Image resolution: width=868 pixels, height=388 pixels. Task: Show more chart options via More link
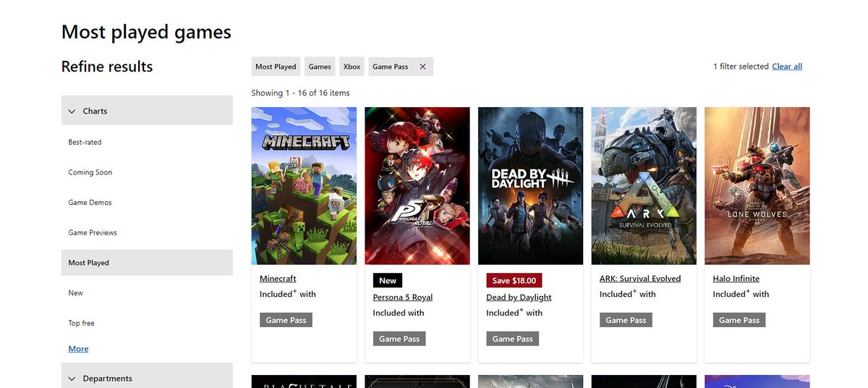[x=78, y=349]
